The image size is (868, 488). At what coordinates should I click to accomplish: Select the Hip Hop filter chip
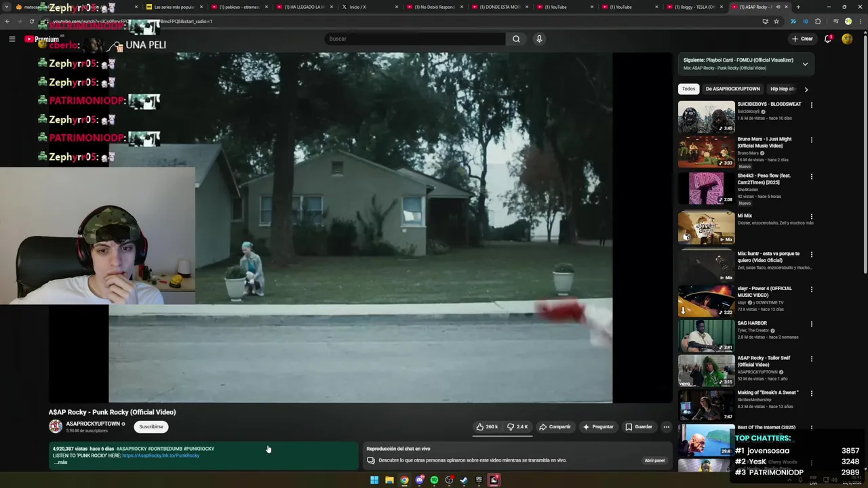point(782,89)
